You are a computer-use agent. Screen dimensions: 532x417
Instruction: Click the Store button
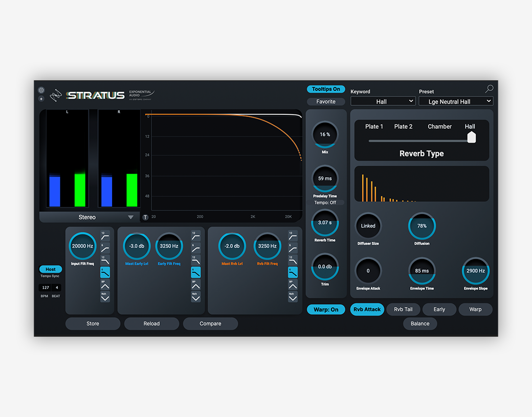93,324
